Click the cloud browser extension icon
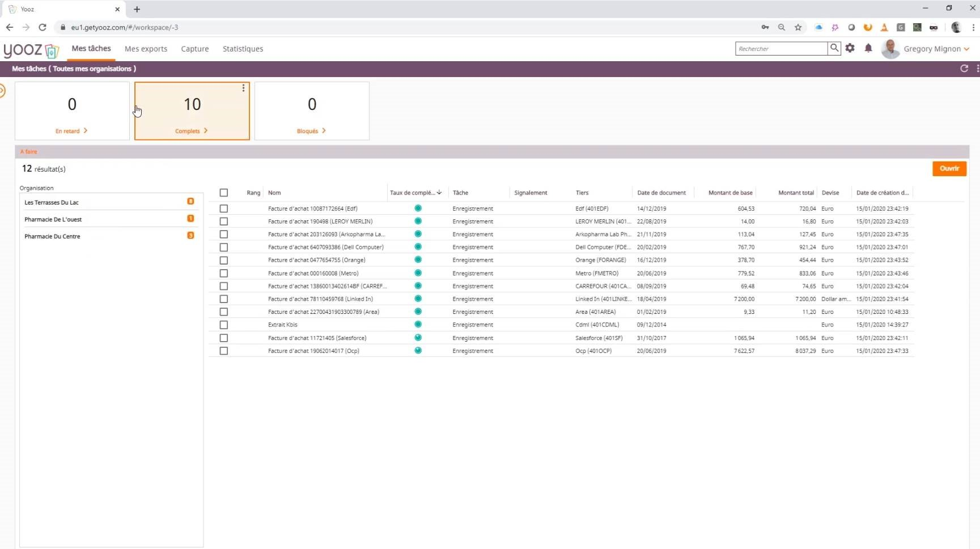The height and width of the screenshot is (549, 980). [818, 27]
